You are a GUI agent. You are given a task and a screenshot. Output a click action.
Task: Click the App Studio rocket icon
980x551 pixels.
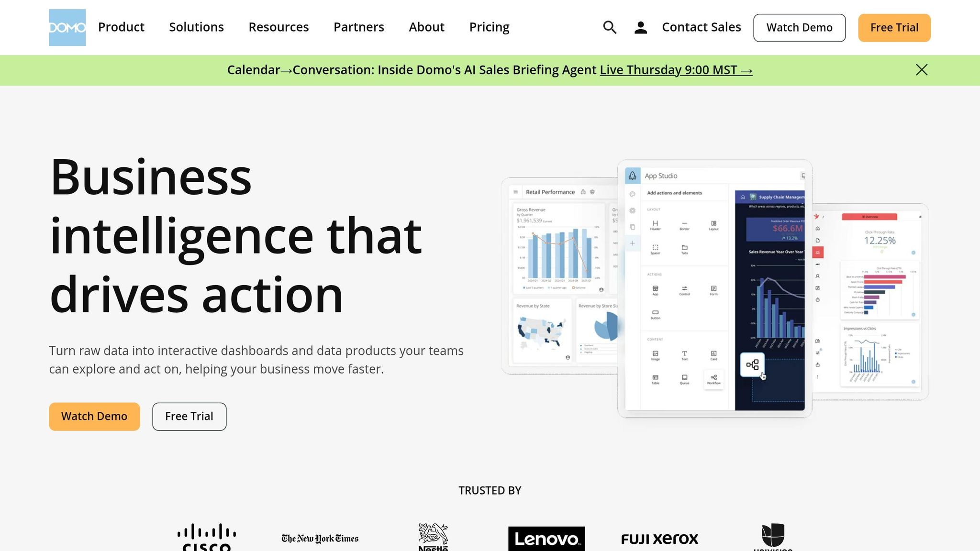633,176
